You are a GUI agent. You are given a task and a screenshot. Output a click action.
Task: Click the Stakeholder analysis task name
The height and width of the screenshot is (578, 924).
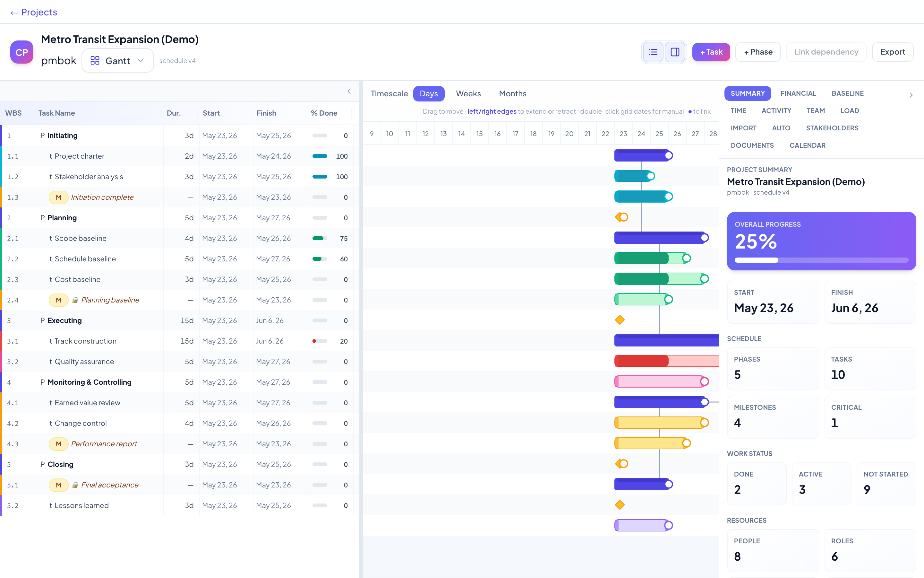pyautogui.click(x=89, y=177)
